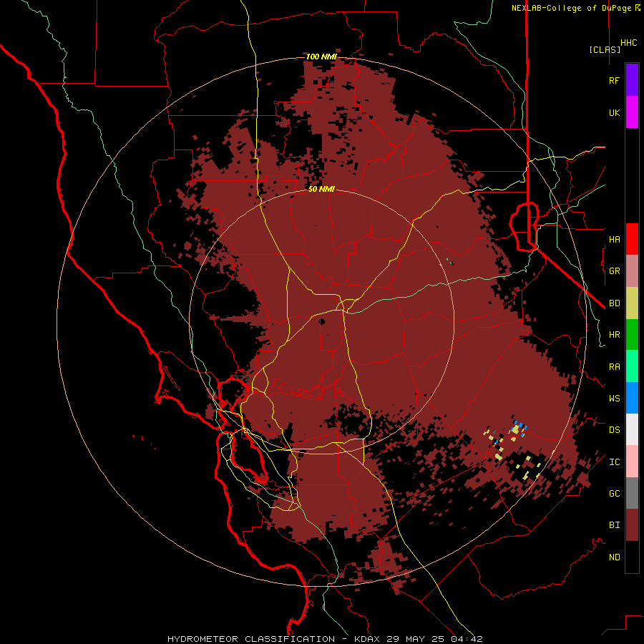Click the "UK" legend label
644x644 pixels.
pos(614,112)
